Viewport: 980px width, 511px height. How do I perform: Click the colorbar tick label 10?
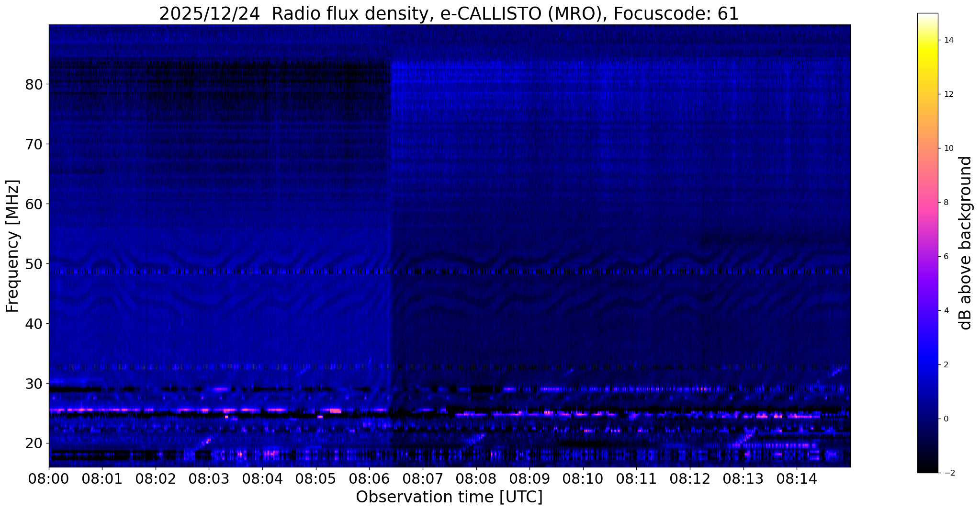948,148
